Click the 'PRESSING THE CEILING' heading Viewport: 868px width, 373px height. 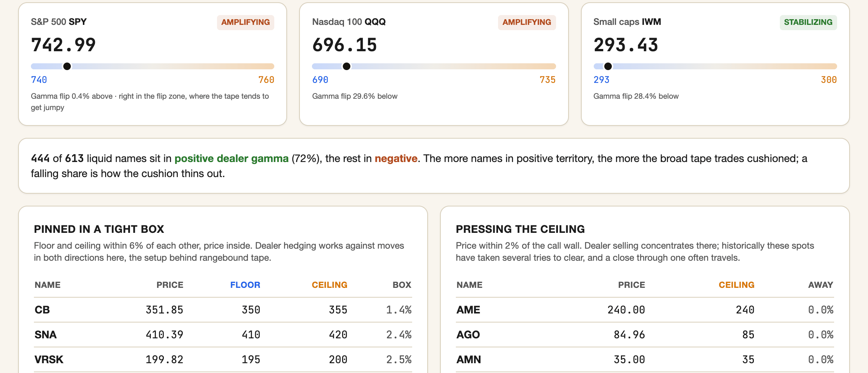point(520,229)
